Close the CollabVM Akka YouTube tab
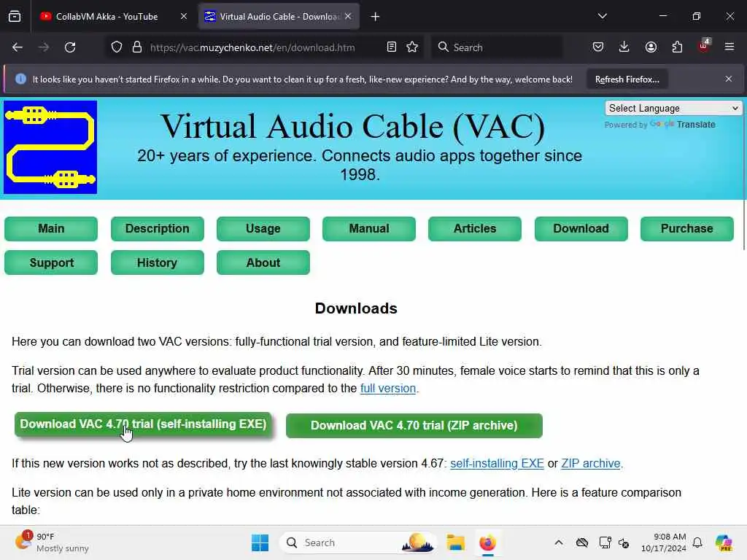Viewport: 747px width, 560px height. pyautogui.click(x=184, y=17)
